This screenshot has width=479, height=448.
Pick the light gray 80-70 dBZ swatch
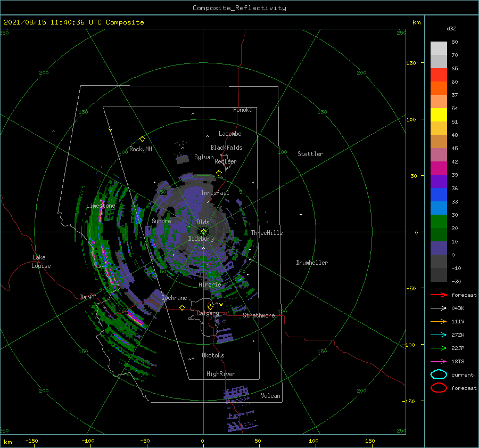(439, 48)
